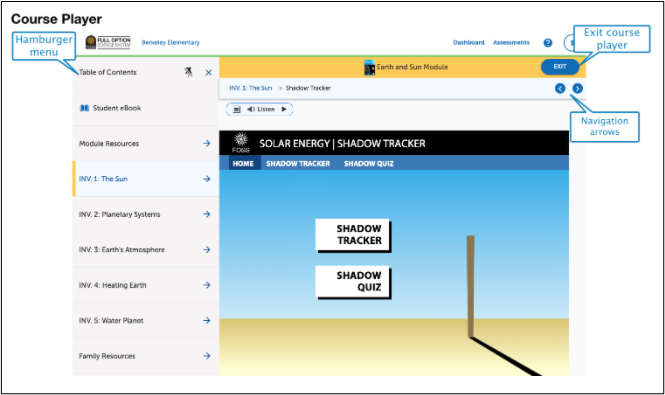Expand INV. 3: Earth's Atmosphere arrow
The image size is (665, 395).
click(207, 249)
